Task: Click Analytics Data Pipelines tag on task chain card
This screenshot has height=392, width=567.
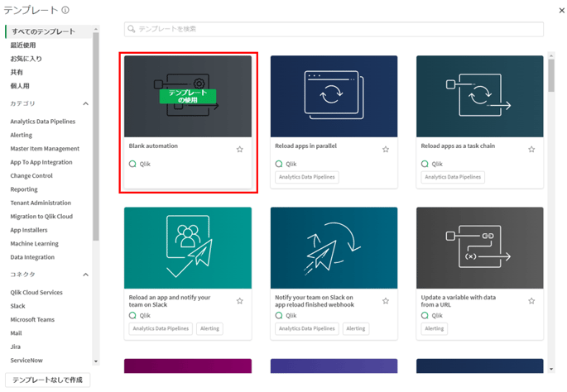Action: (x=453, y=177)
